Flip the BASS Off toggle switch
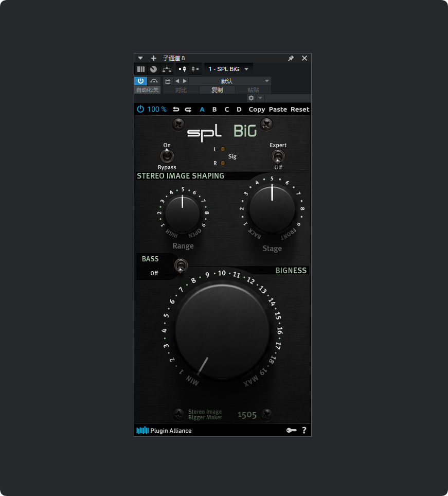The image size is (448, 496). 181,265
